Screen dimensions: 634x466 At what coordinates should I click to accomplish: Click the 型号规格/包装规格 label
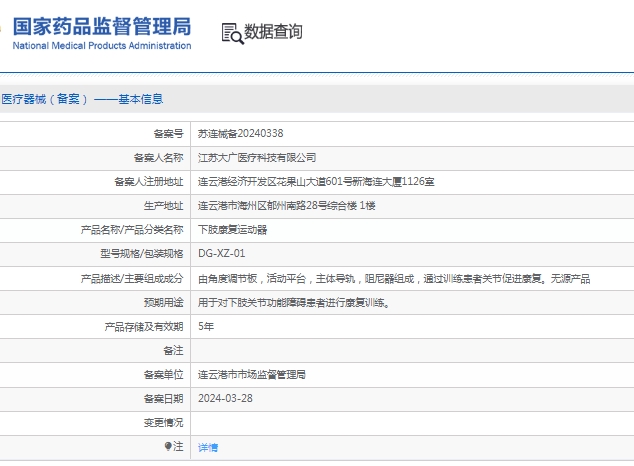[x=142, y=254]
